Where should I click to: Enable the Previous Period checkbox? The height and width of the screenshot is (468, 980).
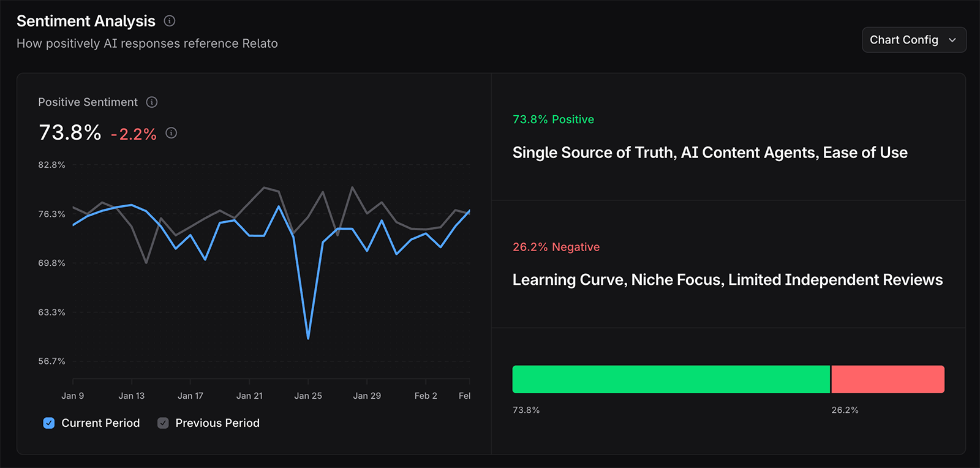162,423
